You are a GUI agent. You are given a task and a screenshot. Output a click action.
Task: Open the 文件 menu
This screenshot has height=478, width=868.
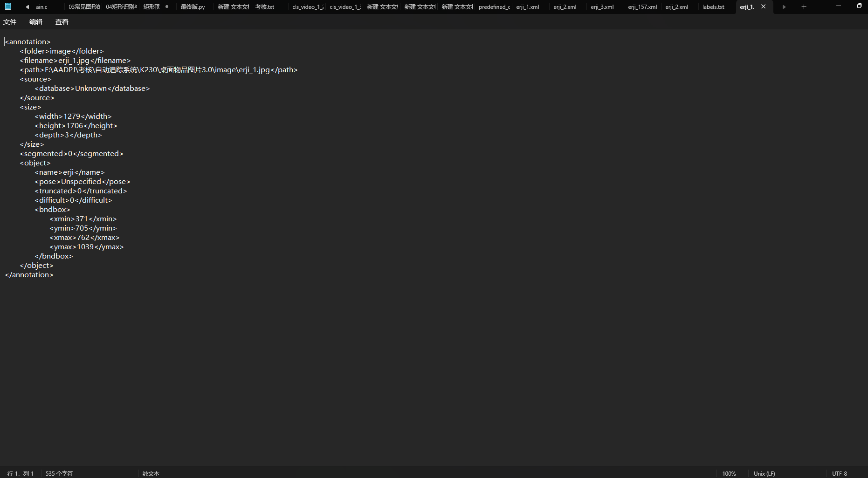click(x=10, y=22)
